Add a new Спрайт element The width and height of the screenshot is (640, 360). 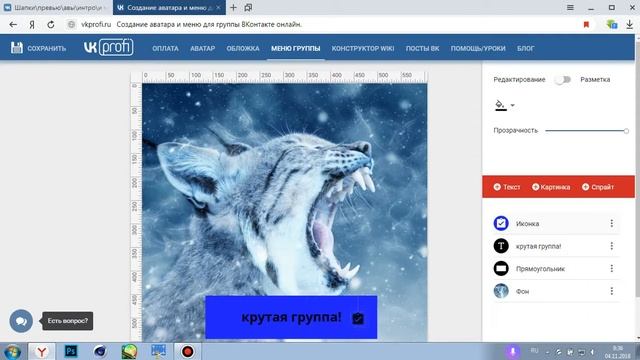click(x=598, y=187)
